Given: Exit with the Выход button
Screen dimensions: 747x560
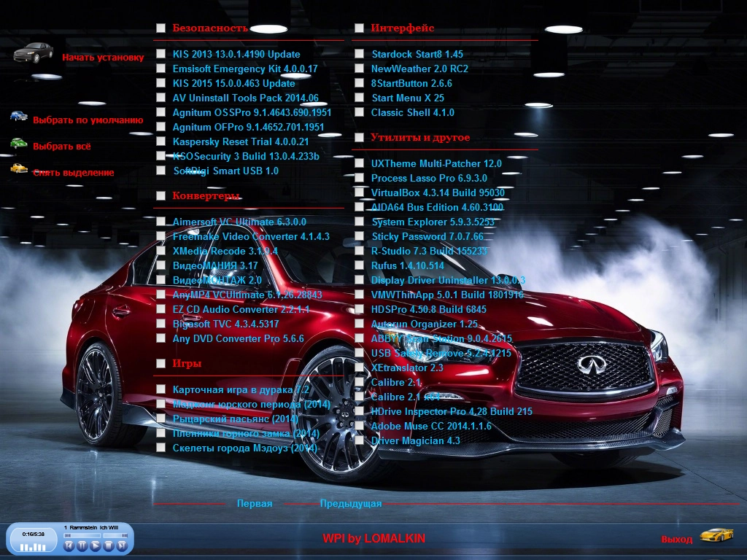Looking at the screenshot, I should pos(676,539).
